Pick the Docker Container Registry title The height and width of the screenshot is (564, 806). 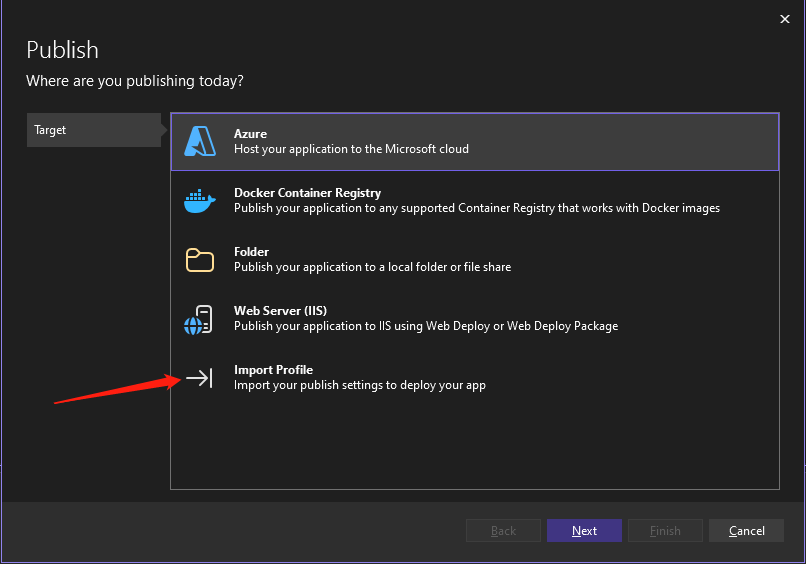click(x=307, y=193)
